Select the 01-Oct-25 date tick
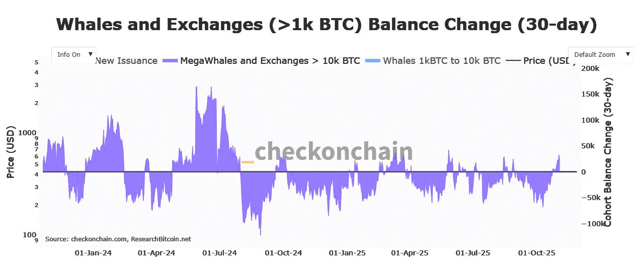The image size is (644, 277). (x=536, y=253)
